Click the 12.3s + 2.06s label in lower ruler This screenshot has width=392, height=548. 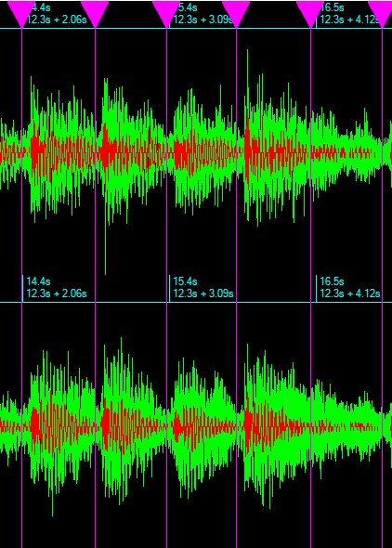[57, 294]
